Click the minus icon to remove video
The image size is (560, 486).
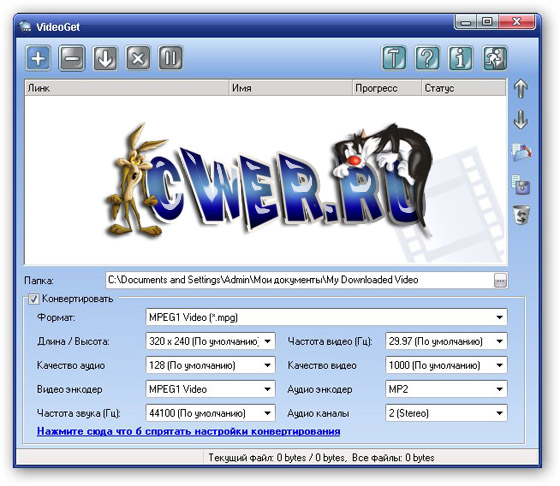[x=72, y=58]
